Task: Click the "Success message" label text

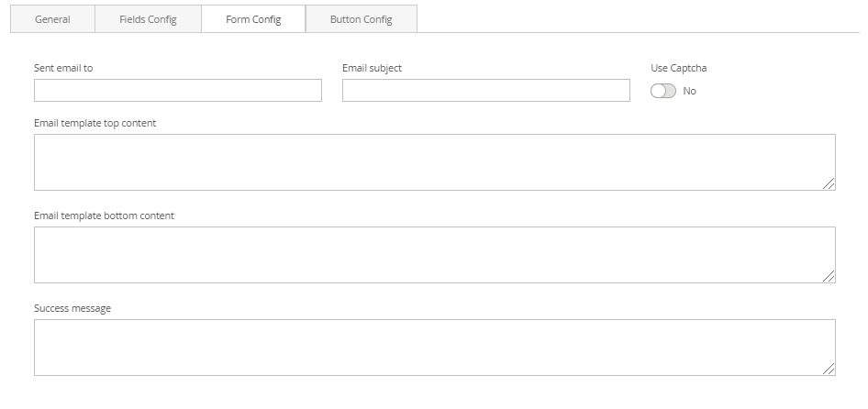Action: pos(72,308)
